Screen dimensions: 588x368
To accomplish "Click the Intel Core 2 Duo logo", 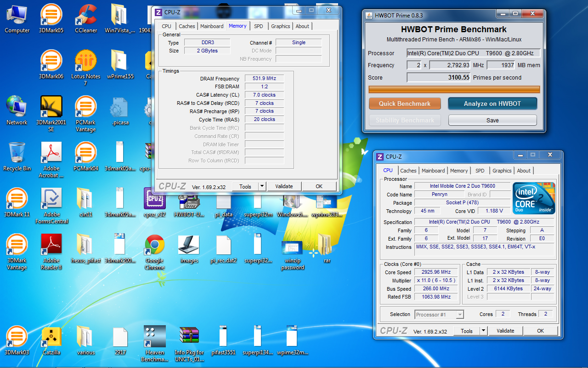I will tap(534, 198).
